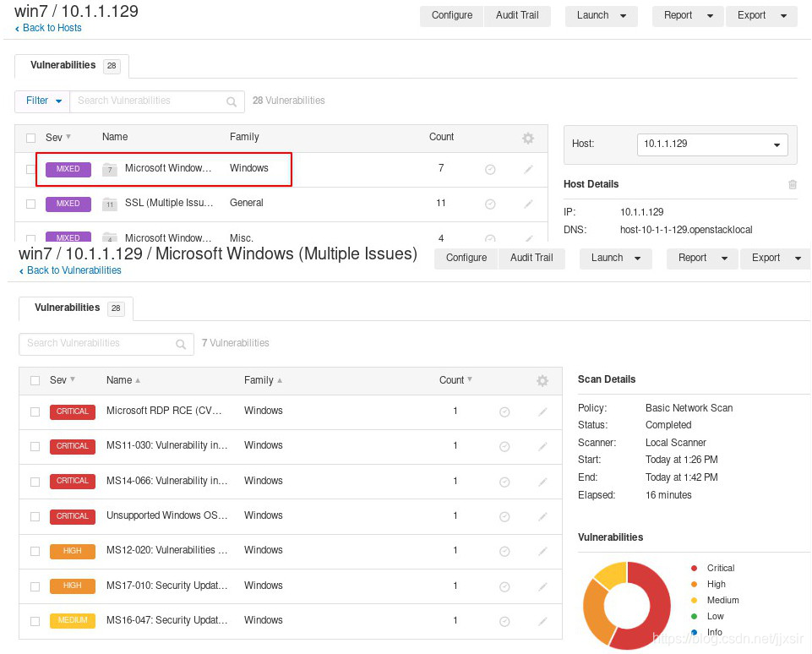Open the gear settings icon in the lower table header

pyautogui.click(x=542, y=381)
